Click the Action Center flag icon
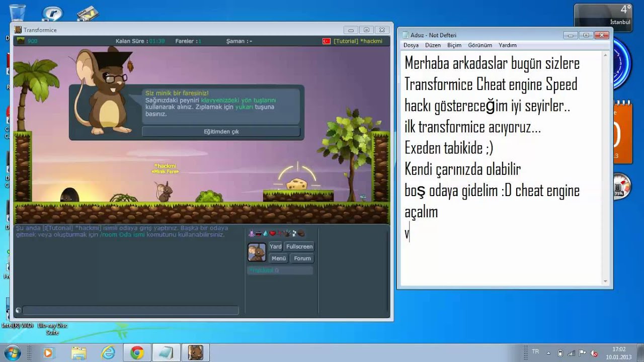644x362 pixels. coord(583,353)
